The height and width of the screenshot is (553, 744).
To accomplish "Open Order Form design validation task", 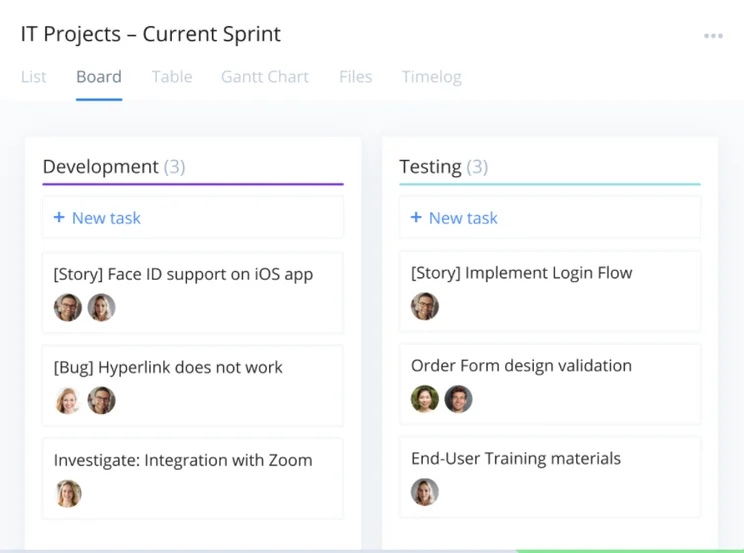I will pos(549,384).
